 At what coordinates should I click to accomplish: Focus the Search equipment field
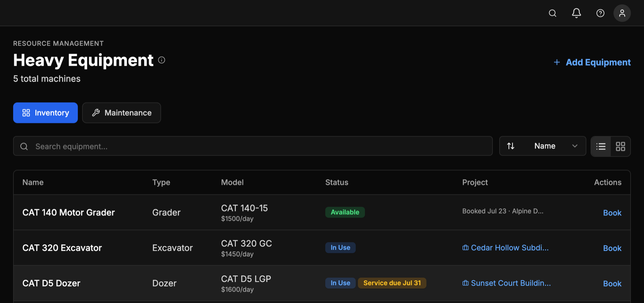tap(253, 146)
